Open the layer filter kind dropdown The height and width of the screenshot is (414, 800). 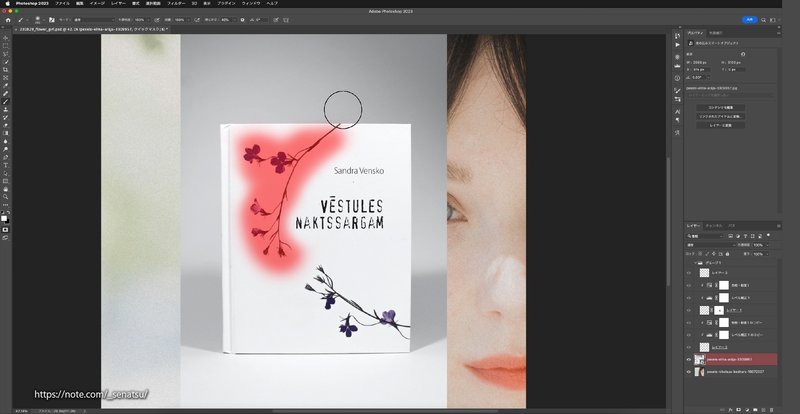[706, 236]
